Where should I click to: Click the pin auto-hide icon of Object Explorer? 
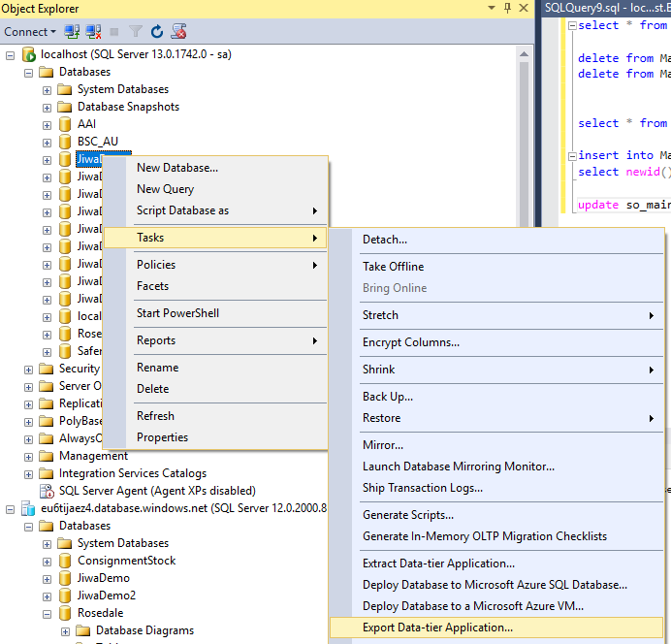pyautogui.click(x=507, y=8)
